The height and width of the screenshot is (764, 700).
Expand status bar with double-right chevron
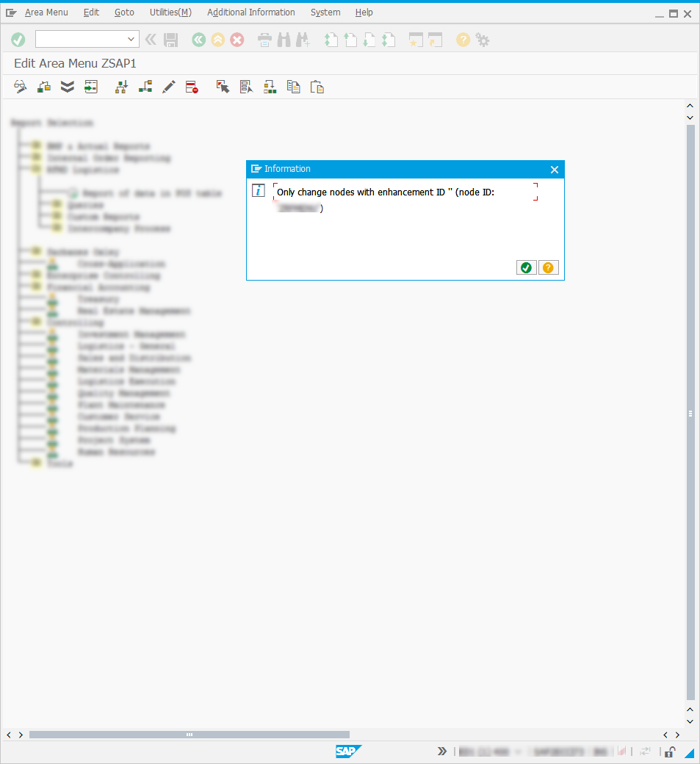click(x=442, y=751)
